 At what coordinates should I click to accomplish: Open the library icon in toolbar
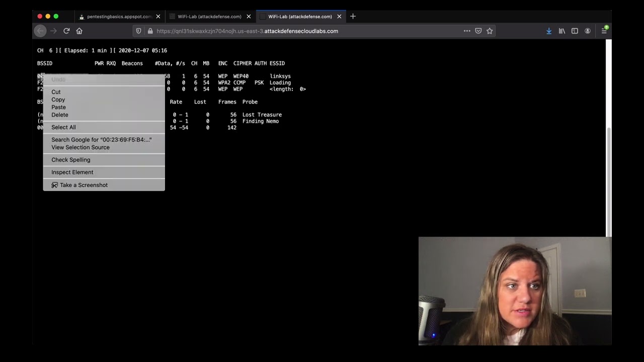(562, 31)
